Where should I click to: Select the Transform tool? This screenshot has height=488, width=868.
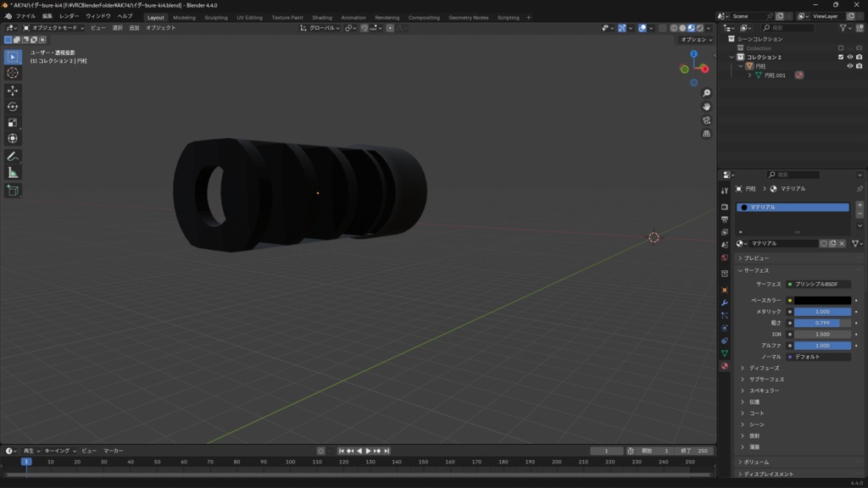coord(13,139)
